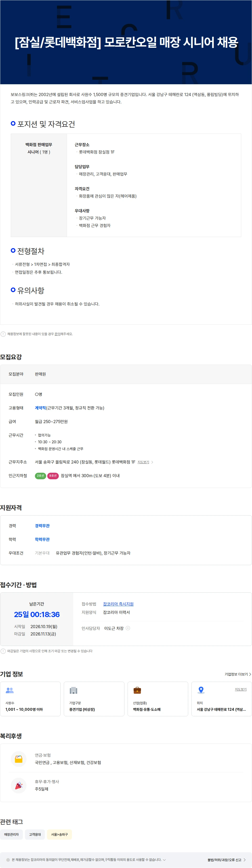
Task: Click the 학력무관 text
Action: pos(42,539)
